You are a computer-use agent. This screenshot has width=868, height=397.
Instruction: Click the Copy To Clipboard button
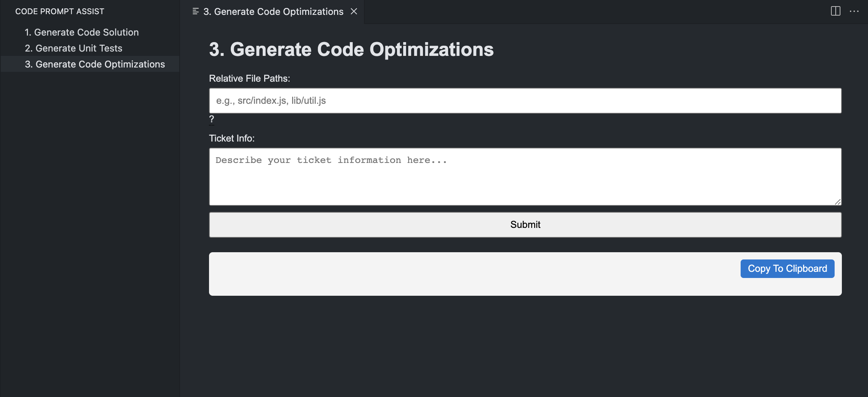point(787,269)
